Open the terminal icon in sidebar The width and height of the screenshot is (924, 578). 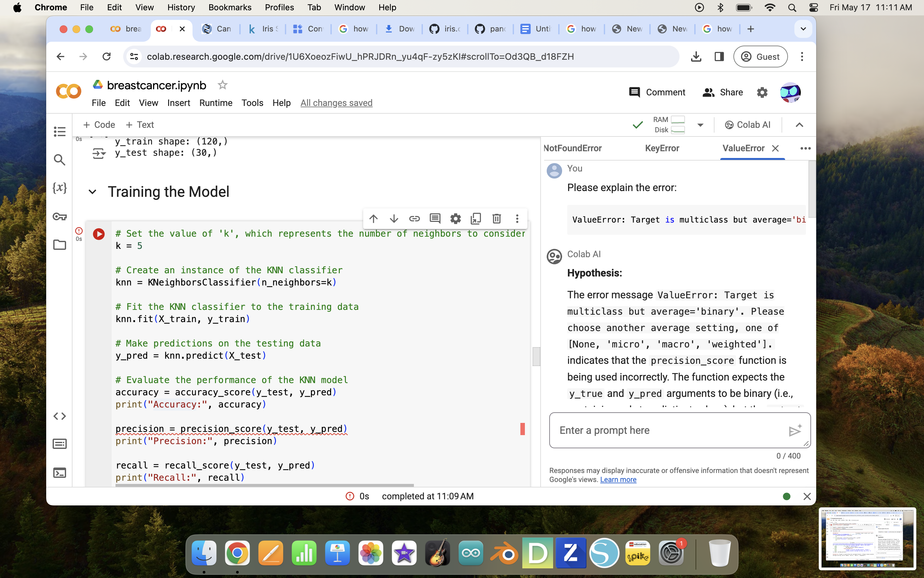pos(60,473)
